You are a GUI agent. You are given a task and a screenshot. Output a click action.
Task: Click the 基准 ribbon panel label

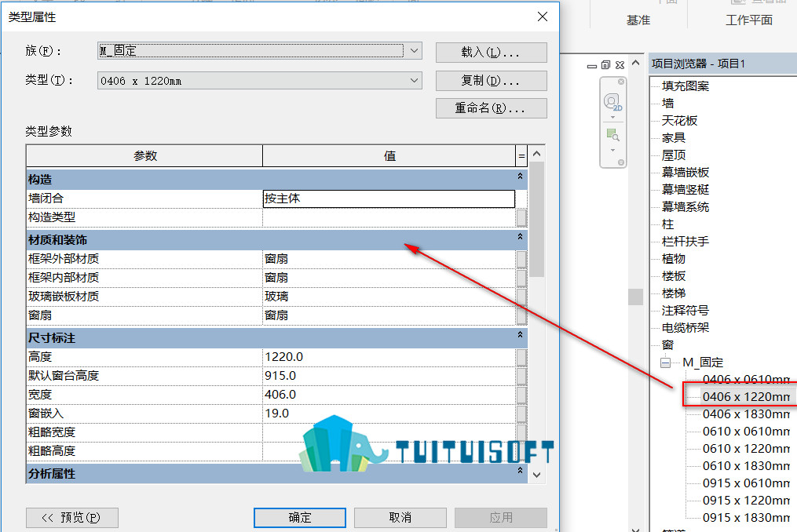(638, 20)
